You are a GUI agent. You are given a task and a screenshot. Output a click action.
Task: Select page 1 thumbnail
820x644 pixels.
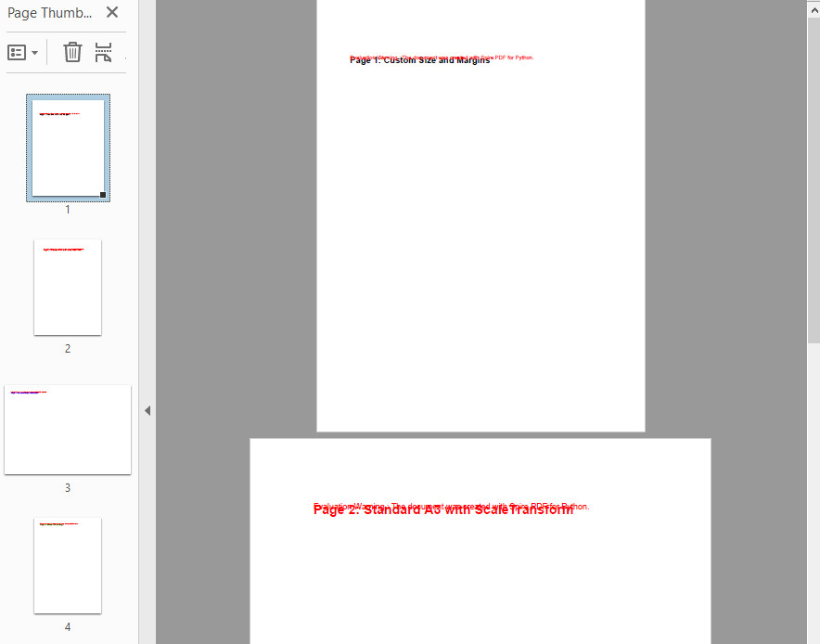[x=68, y=148]
